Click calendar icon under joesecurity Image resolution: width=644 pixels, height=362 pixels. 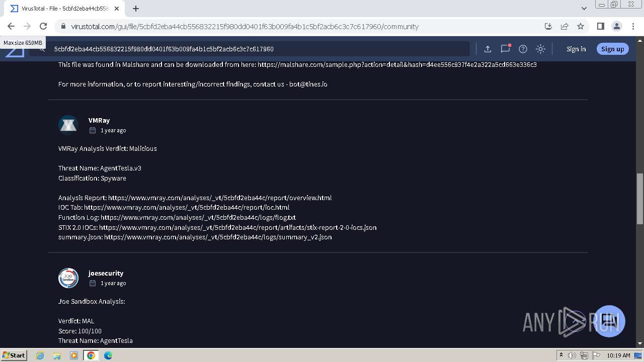click(93, 283)
